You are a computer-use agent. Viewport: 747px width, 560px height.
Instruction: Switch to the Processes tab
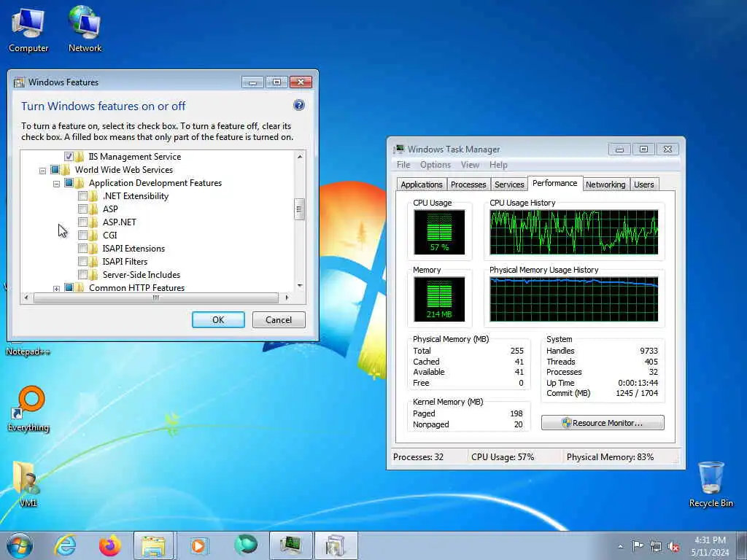tap(468, 184)
